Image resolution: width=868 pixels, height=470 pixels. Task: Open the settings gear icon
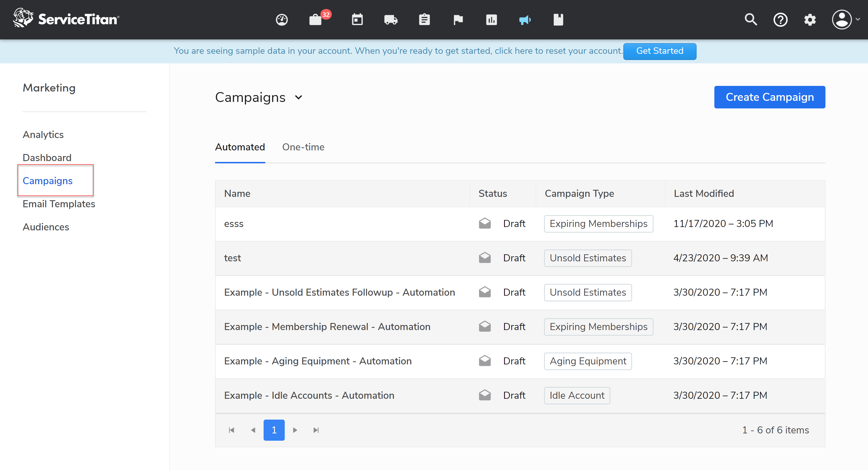click(x=810, y=20)
